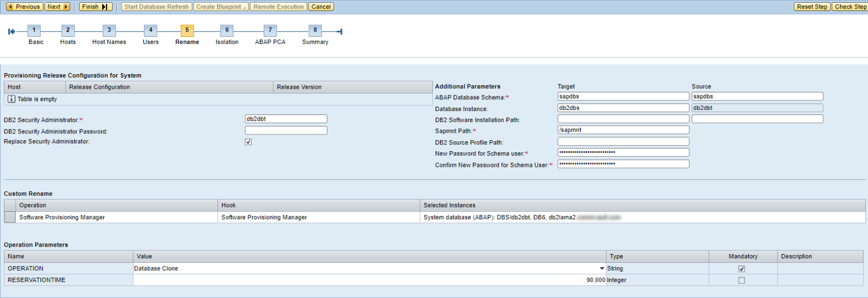Click Confirm New Password for Schema User field
868x298 pixels.
(623, 164)
